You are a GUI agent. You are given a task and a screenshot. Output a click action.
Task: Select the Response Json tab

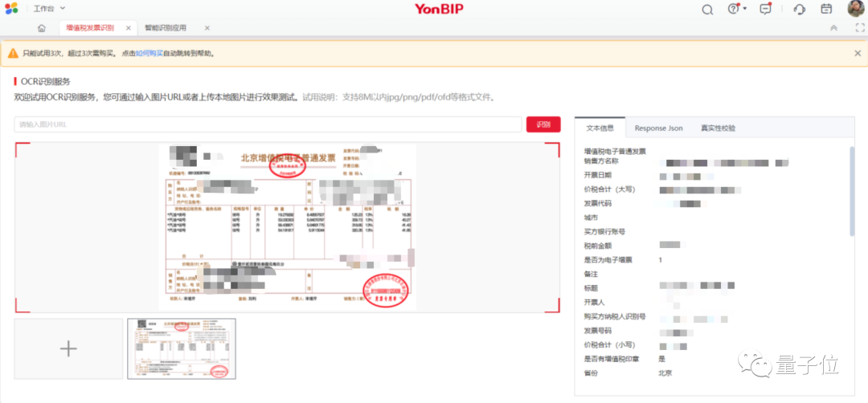[x=658, y=128]
